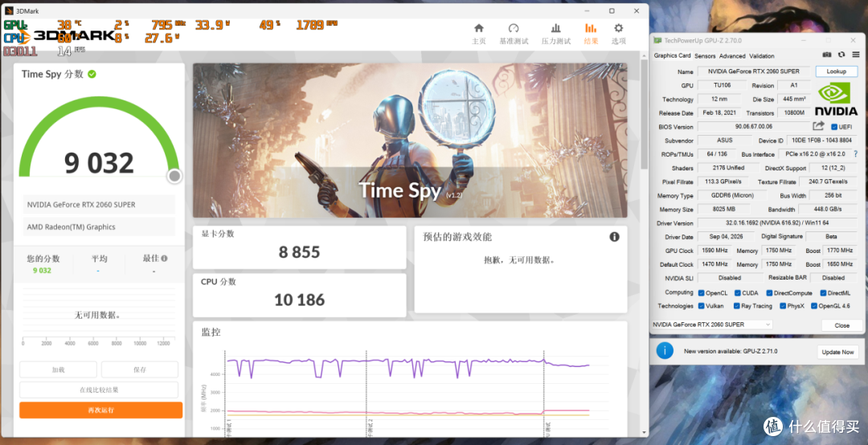Open the 基准测试 benchmarks gauge icon
The height and width of the screenshot is (445, 868).
(x=514, y=28)
